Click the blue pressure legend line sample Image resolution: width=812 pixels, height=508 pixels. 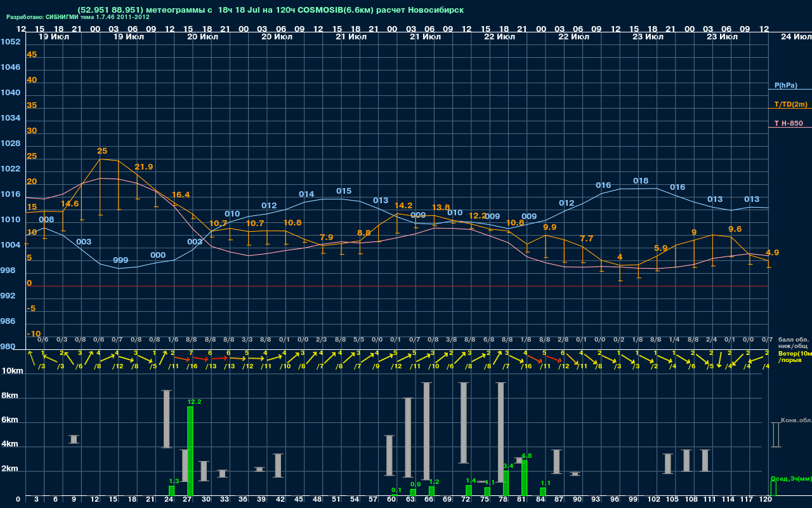790,90
